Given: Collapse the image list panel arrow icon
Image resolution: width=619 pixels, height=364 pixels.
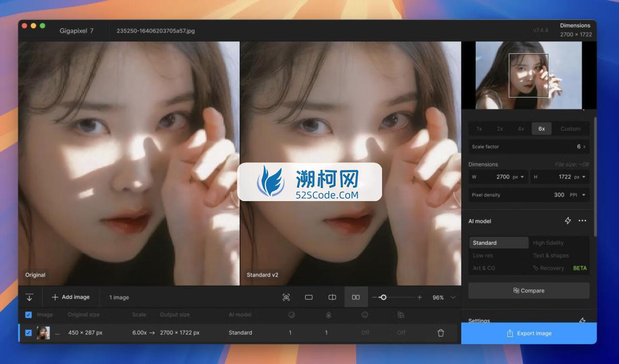Looking at the screenshot, I should tap(29, 297).
